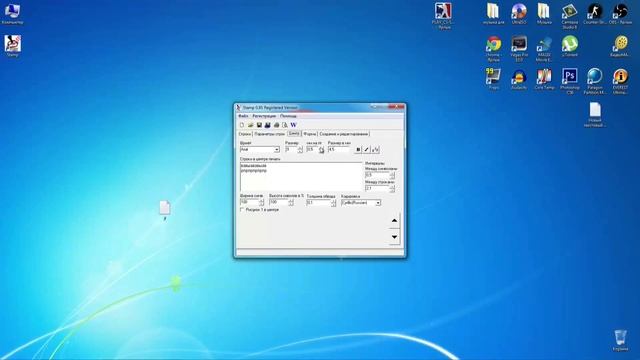The height and width of the screenshot is (360, 640).
Task: Select the Photoshop CS6 desktop shortcut
Action: pyautogui.click(x=569, y=81)
